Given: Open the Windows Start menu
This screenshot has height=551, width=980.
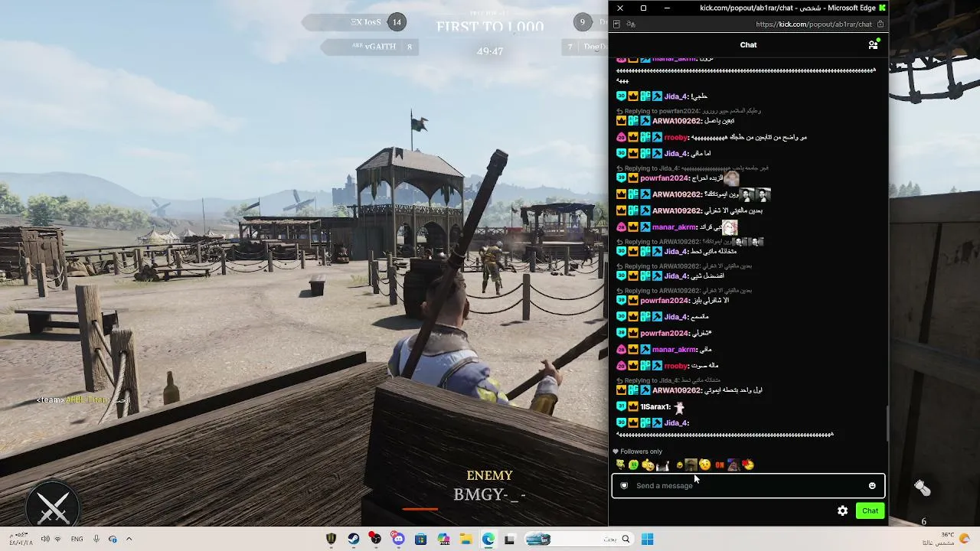Looking at the screenshot, I should point(647,540).
